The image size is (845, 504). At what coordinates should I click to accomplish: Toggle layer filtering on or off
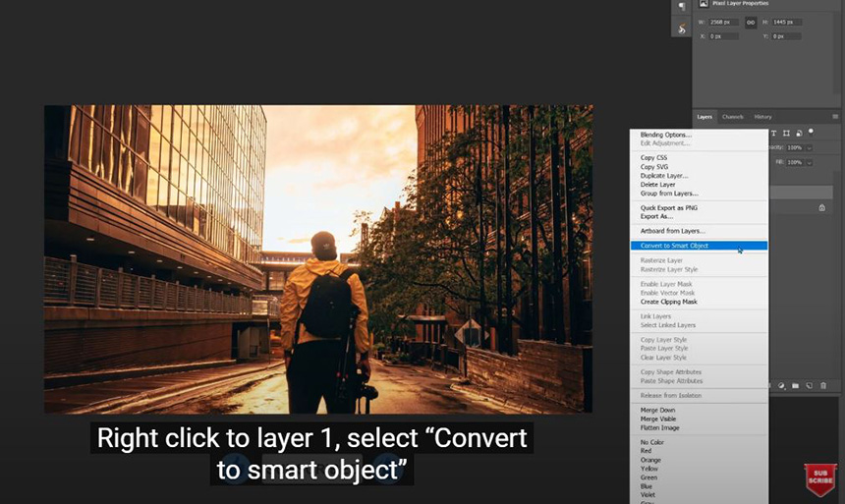tap(812, 132)
